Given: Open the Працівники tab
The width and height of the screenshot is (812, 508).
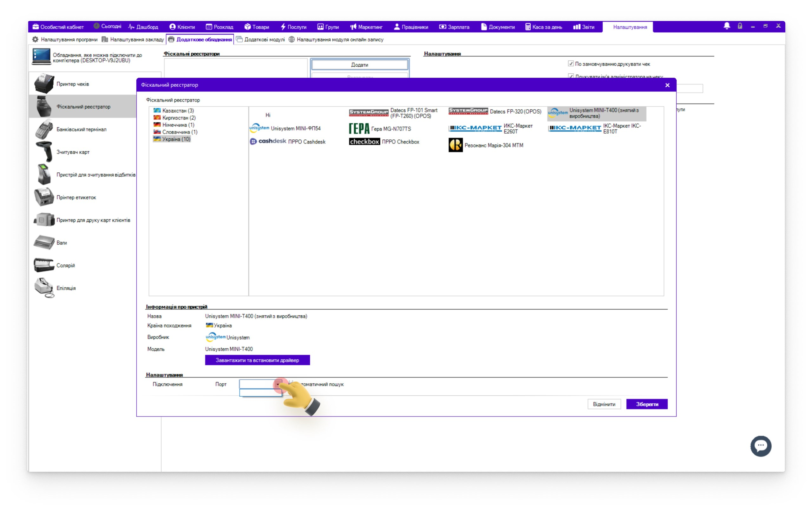Looking at the screenshot, I should tap(411, 27).
